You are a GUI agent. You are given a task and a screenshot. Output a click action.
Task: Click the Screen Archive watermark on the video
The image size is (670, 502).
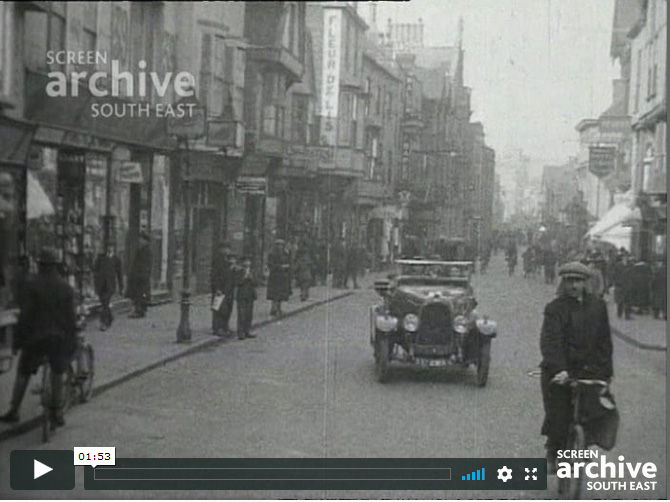tap(120, 84)
